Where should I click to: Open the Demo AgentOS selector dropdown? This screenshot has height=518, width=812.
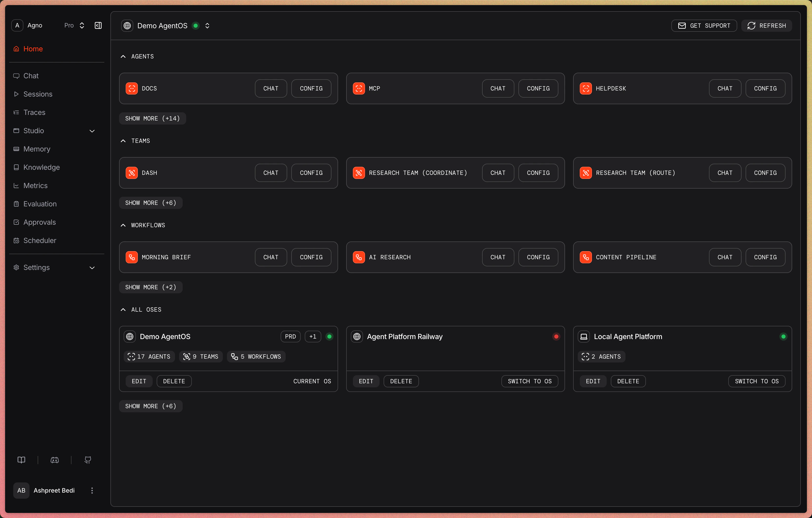coord(207,26)
